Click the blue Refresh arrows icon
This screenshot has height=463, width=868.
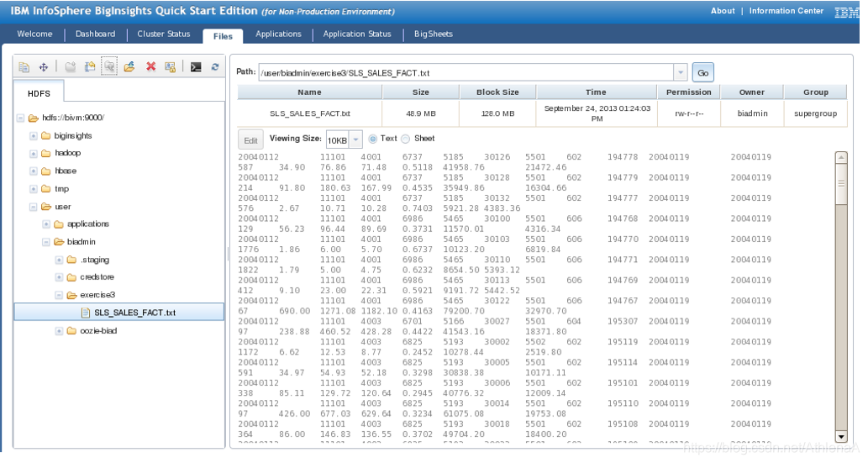click(x=215, y=67)
